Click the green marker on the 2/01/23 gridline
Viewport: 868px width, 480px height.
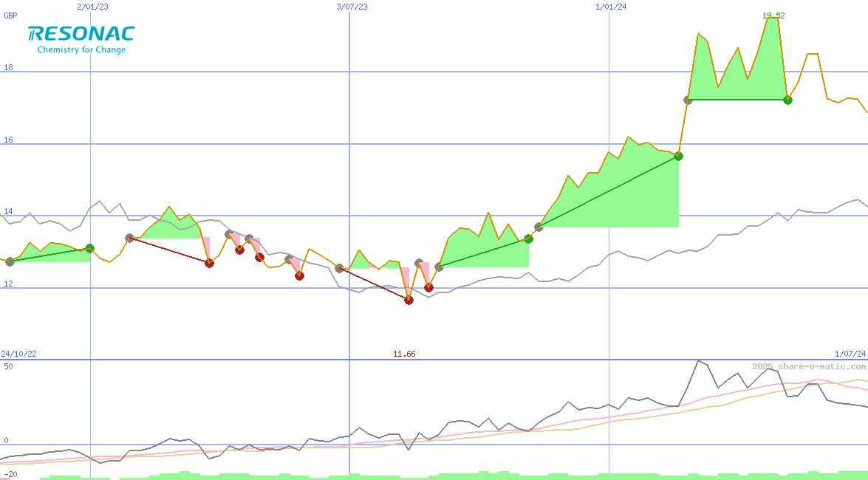90,248
